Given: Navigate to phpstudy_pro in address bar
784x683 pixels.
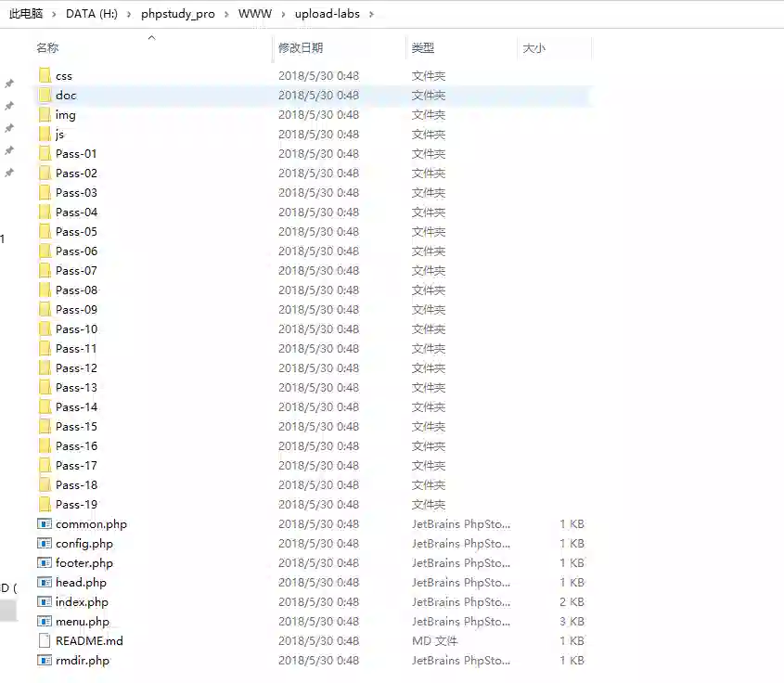Looking at the screenshot, I should coord(178,14).
